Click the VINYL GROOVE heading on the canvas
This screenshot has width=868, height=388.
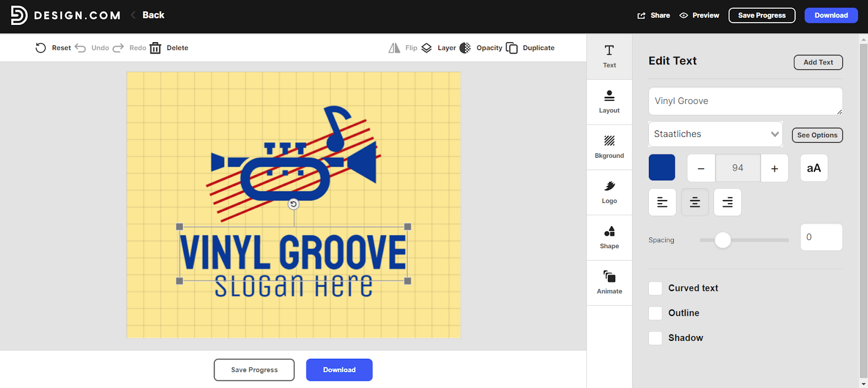[x=293, y=253]
